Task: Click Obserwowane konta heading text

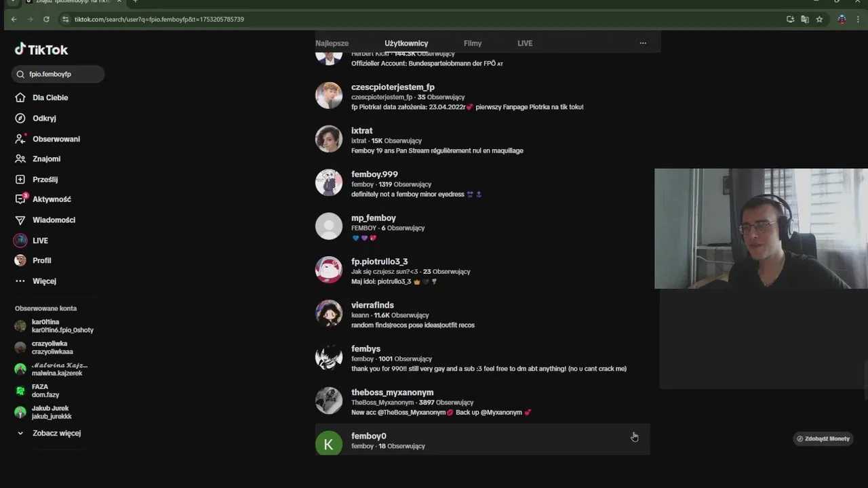Action: (x=45, y=308)
